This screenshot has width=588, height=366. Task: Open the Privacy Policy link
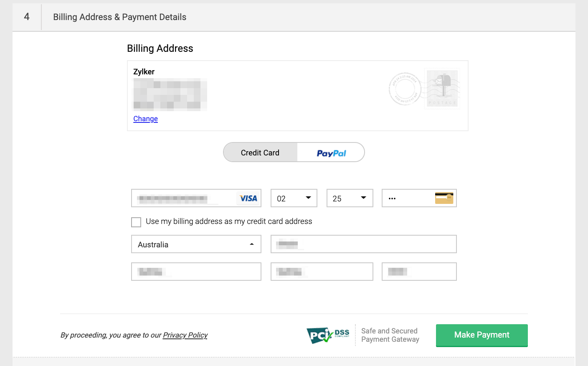click(185, 335)
